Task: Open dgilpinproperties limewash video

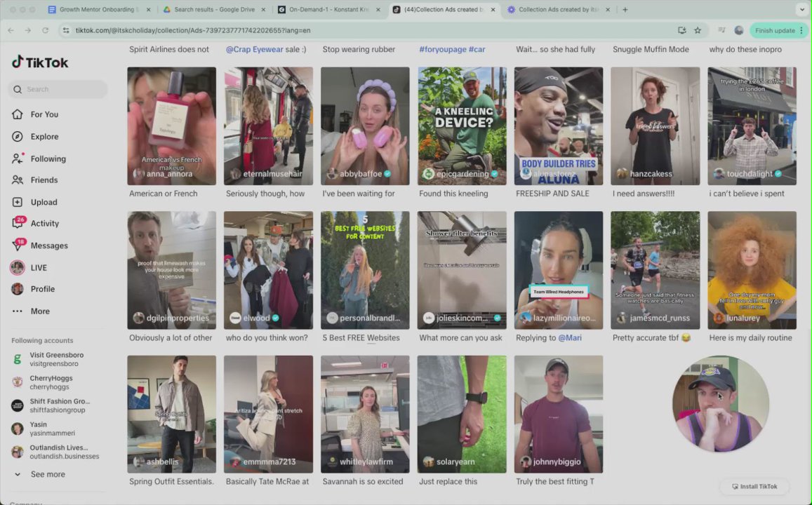Action: tap(171, 270)
